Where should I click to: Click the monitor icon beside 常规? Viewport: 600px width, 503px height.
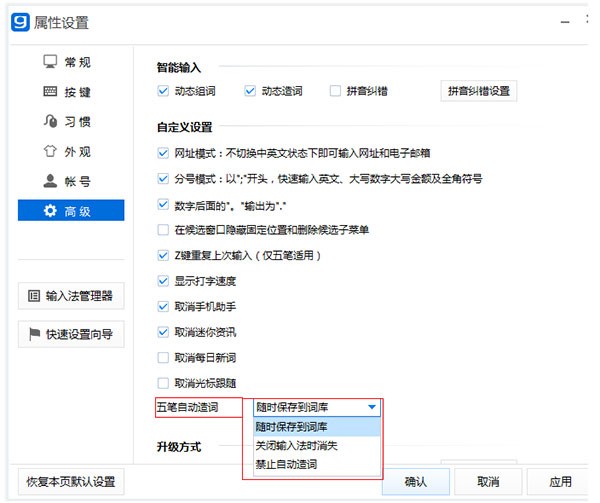point(50,62)
